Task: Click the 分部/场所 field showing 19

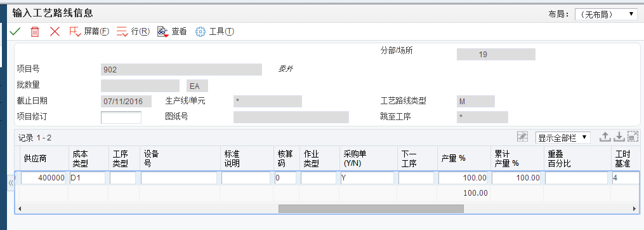Action: [496, 54]
